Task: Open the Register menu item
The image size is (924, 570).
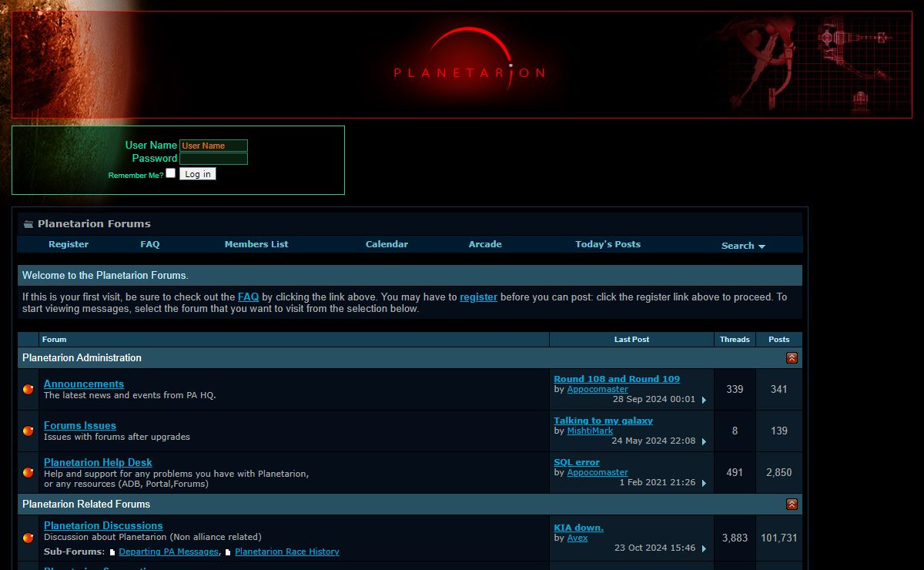Action: (x=69, y=244)
